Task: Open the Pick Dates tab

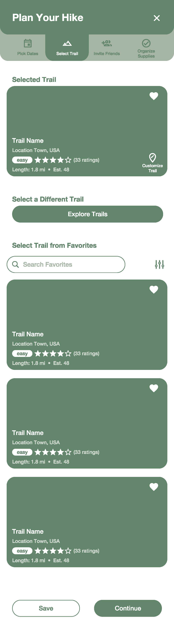Action: (x=28, y=47)
